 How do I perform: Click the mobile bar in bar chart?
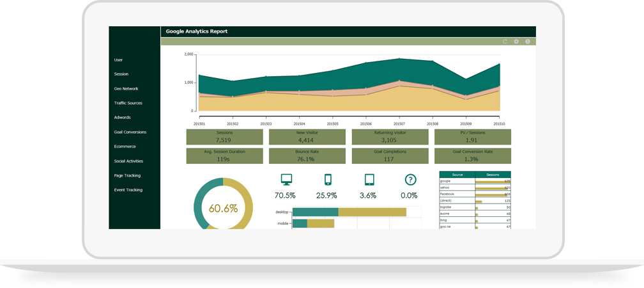click(x=313, y=223)
